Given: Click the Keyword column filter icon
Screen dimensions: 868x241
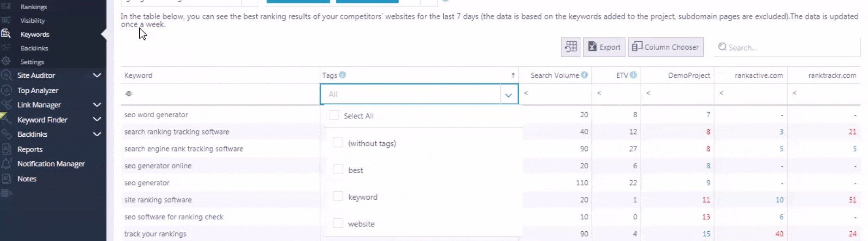Looking at the screenshot, I should (129, 94).
